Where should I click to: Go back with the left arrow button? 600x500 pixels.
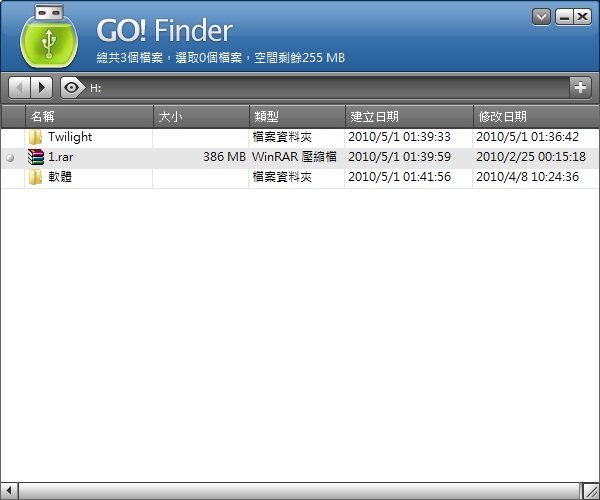click(19, 88)
